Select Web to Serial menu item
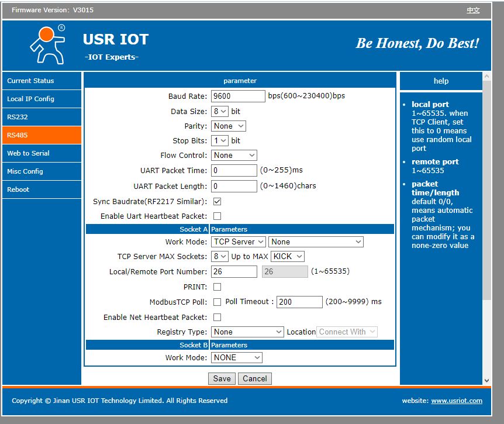Viewport: 504px width, 424px height. click(x=42, y=153)
